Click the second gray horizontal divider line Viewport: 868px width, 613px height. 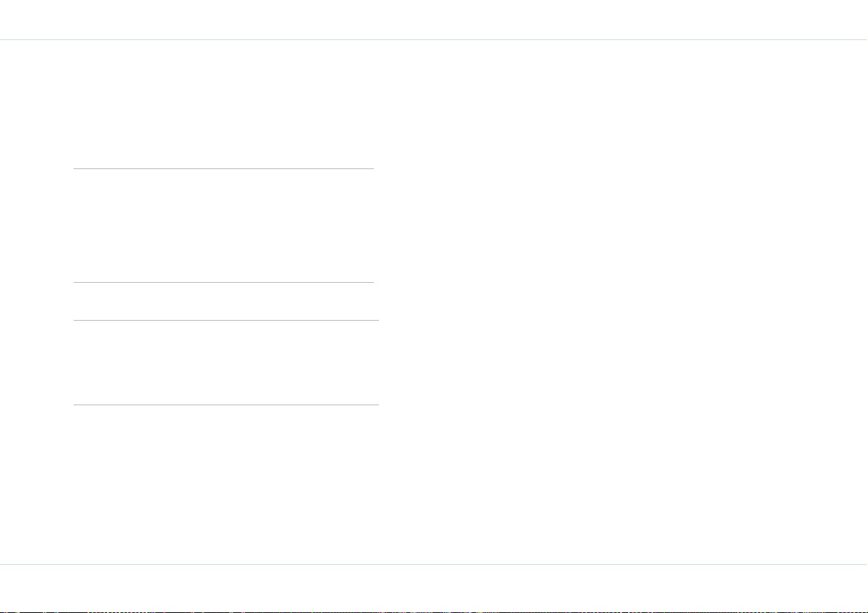pos(224,282)
